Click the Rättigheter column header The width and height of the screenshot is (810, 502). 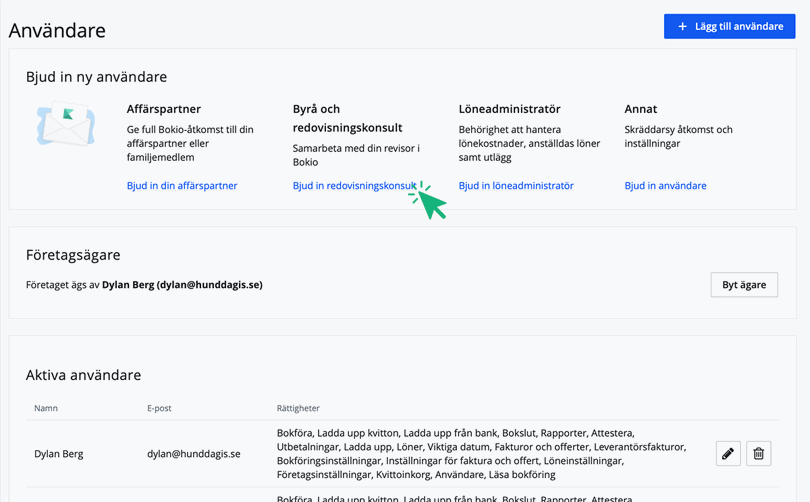point(298,408)
